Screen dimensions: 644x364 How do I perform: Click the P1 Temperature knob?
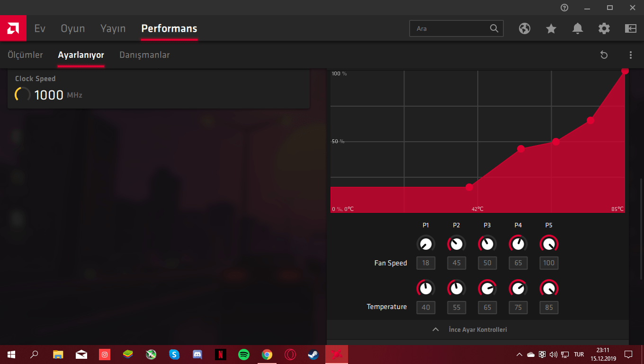pyautogui.click(x=426, y=288)
